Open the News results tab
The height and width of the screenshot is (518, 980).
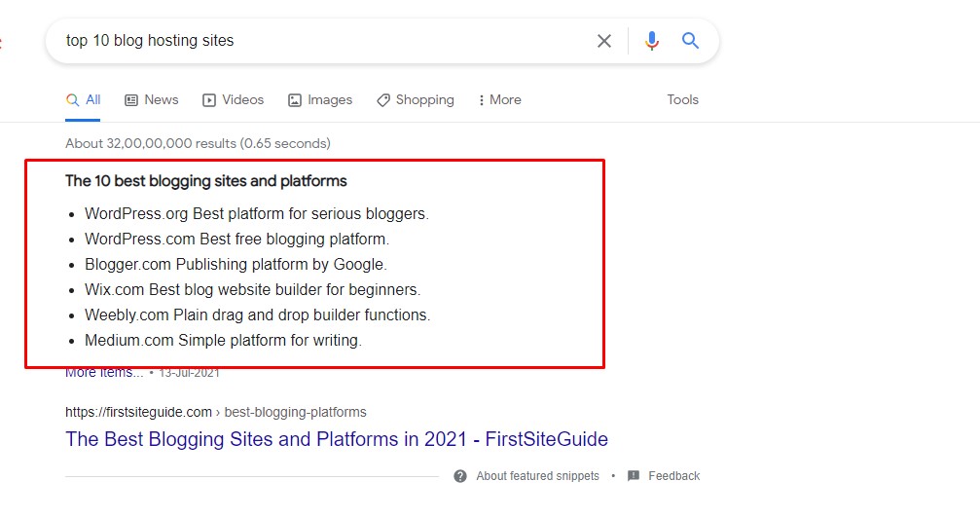[152, 99]
